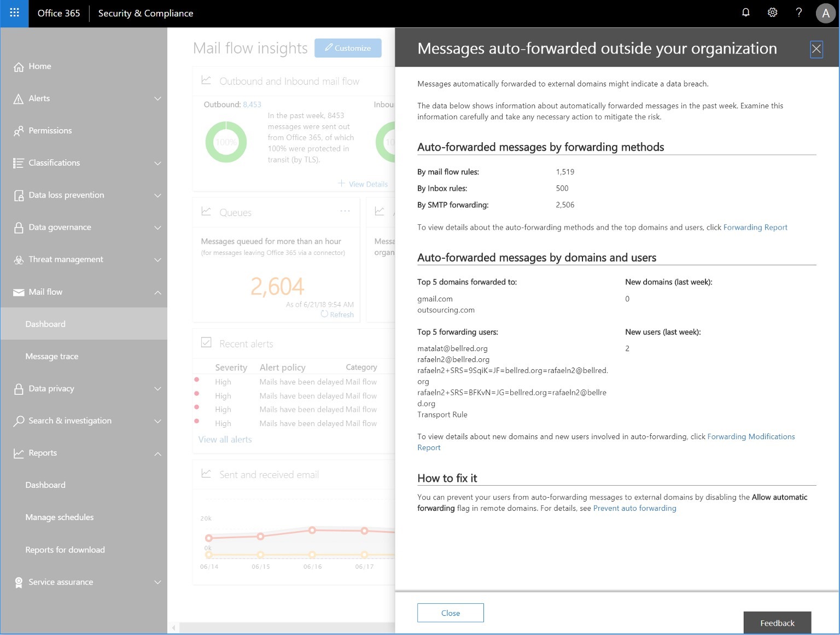Open Dashboard under Mail flow

point(84,324)
